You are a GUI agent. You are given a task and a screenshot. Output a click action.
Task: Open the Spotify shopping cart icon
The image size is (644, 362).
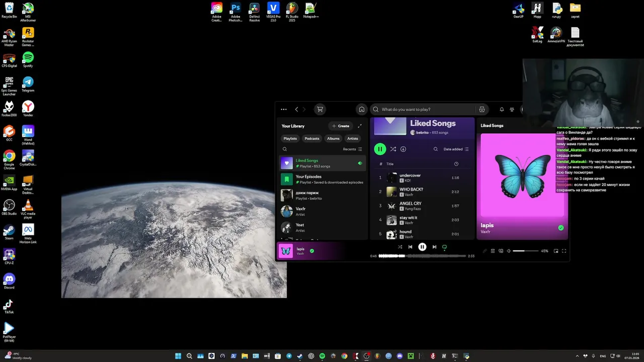tap(319, 109)
